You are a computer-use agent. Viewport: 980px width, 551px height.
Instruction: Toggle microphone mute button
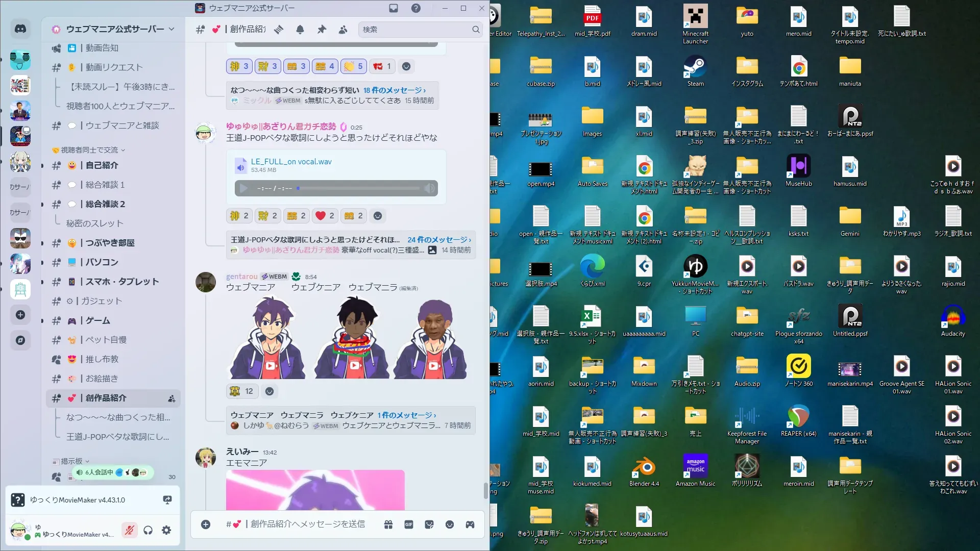(129, 530)
